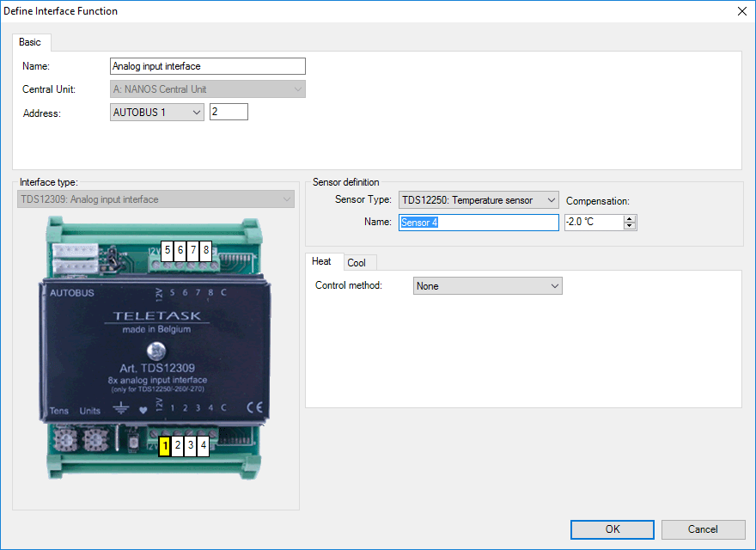The width and height of the screenshot is (756, 550).
Task: Select analog input terminal 6
Action: pyautogui.click(x=180, y=250)
